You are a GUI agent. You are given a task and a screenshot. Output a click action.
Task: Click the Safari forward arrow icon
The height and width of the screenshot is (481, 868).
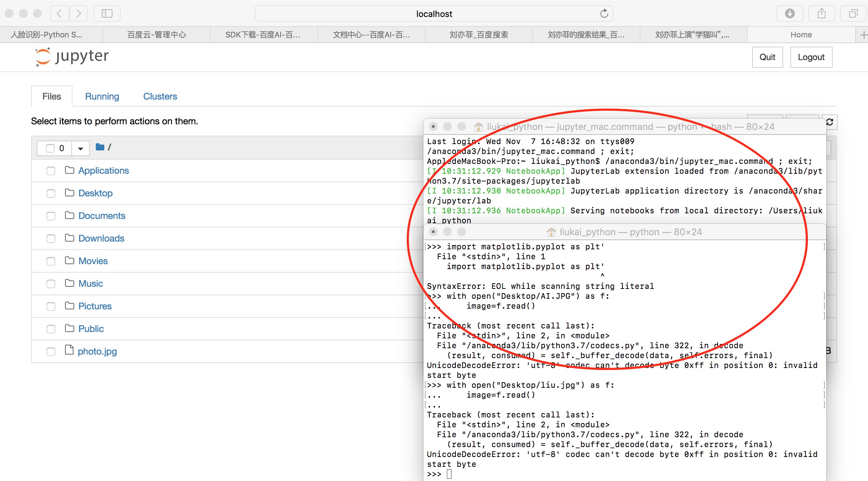[x=78, y=13]
